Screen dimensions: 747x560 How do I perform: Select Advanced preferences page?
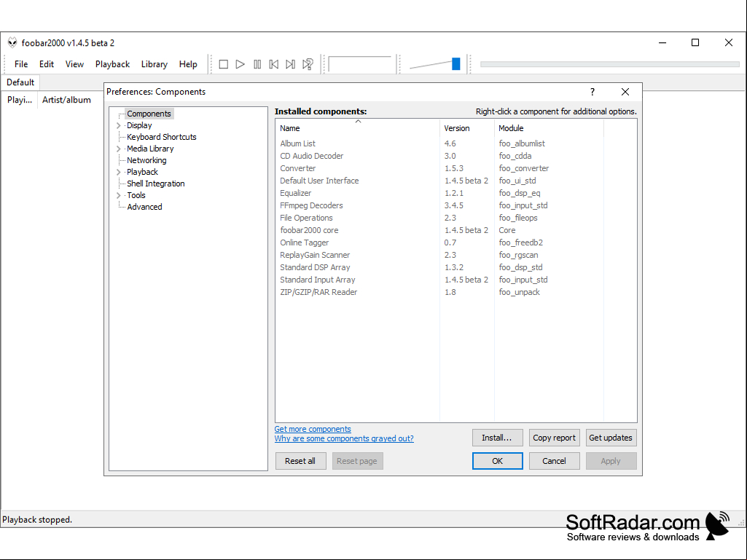(144, 207)
